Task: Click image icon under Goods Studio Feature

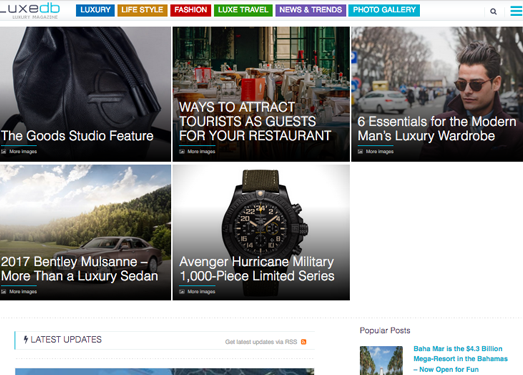Action: click(x=4, y=151)
